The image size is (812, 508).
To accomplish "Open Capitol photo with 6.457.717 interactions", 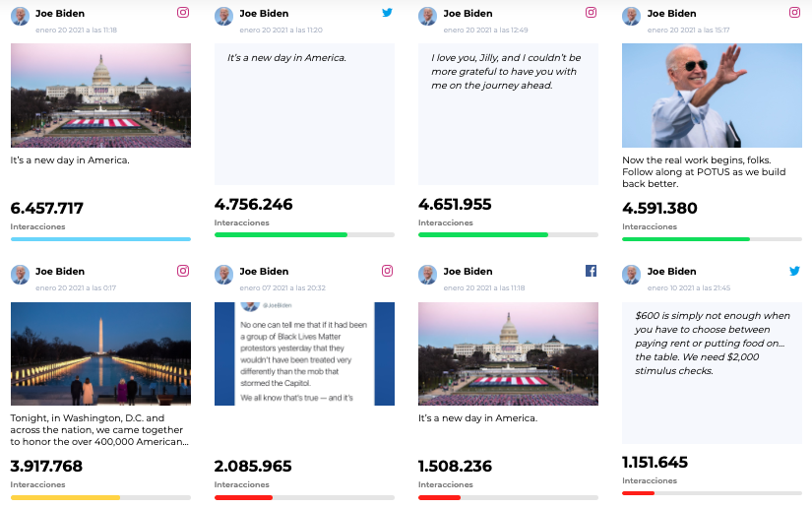I will click(100, 95).
